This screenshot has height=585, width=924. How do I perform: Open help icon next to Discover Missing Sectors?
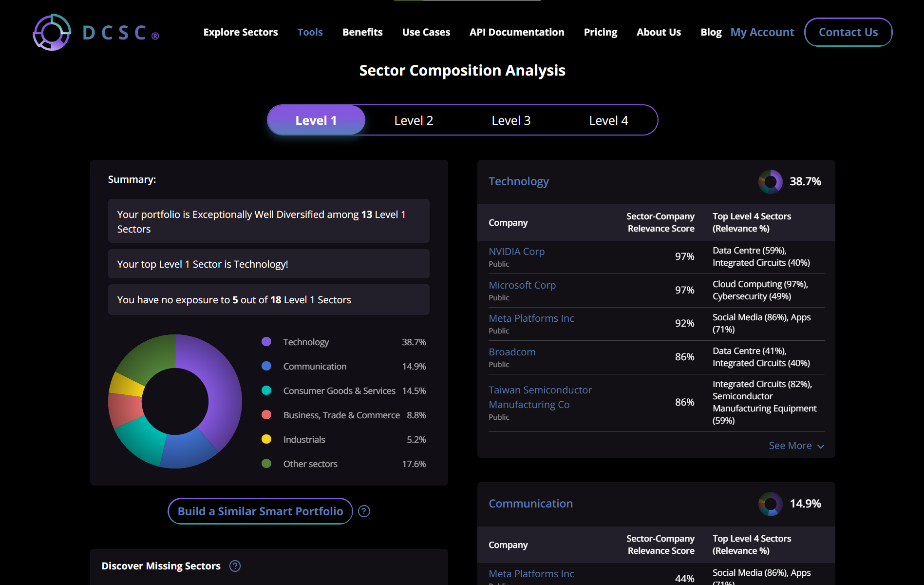[235, 566]
